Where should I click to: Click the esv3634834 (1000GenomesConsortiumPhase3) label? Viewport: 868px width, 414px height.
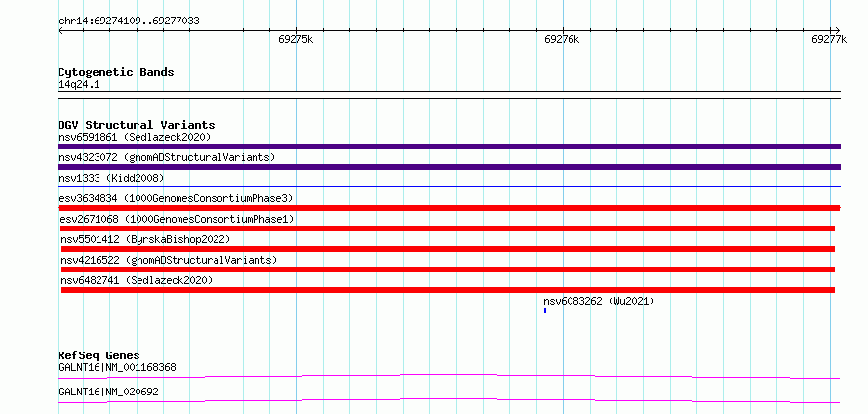click(x=176, y=198)
